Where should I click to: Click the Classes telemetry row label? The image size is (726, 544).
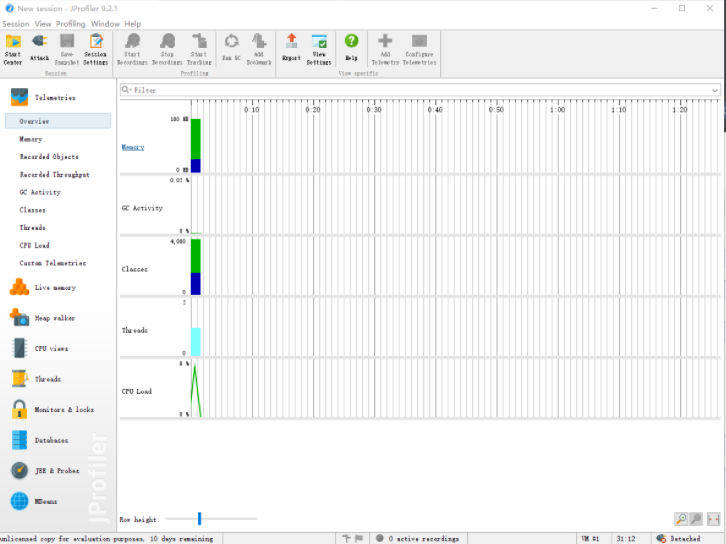135,269
